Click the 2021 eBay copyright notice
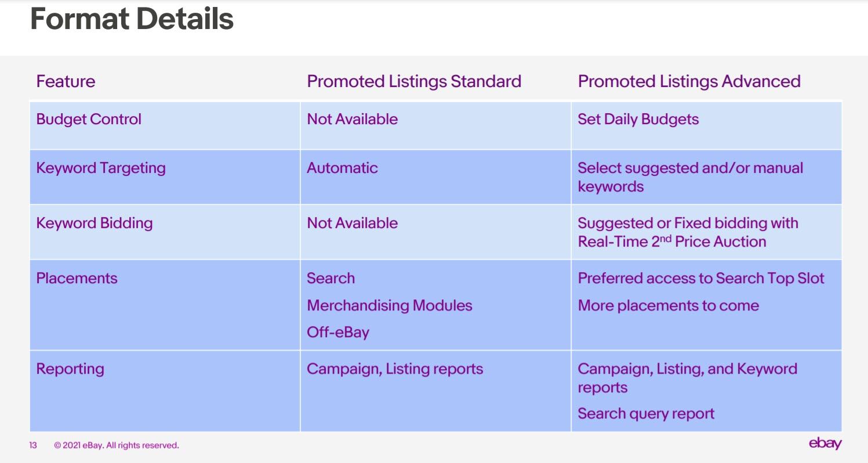Viewport: 868px width, 463px height. click(117, 446)
